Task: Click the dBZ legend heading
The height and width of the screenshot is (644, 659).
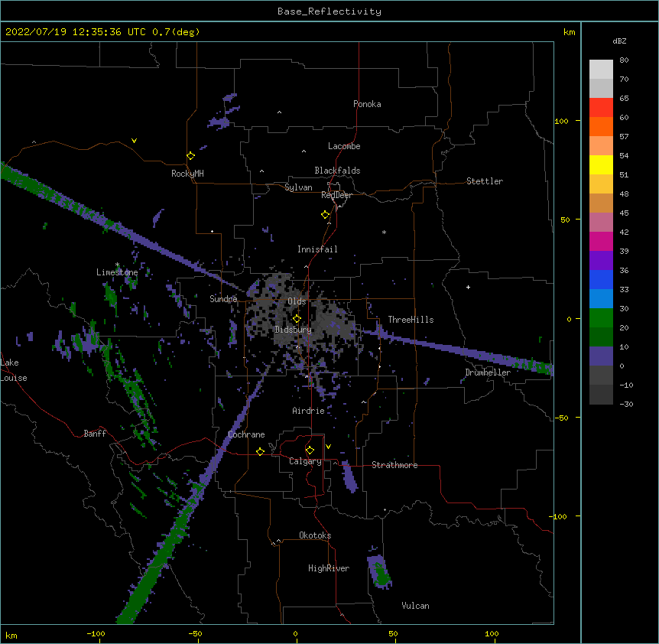Action: pyautogui.click(x=619, y=41)
